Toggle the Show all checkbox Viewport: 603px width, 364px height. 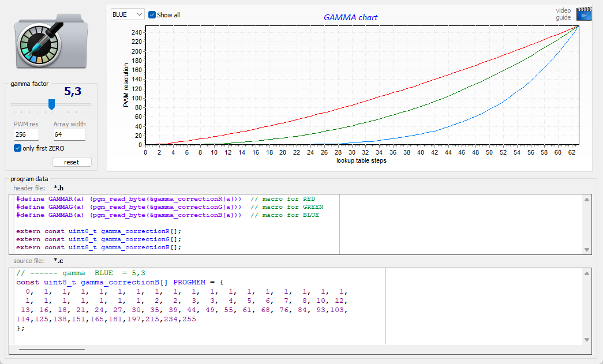[152, 15]
